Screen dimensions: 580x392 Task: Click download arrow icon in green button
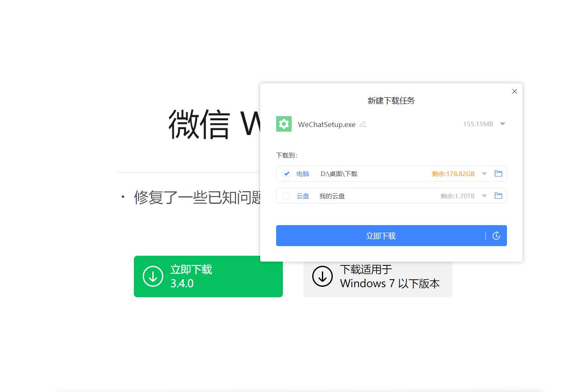[x=153, y=276]
